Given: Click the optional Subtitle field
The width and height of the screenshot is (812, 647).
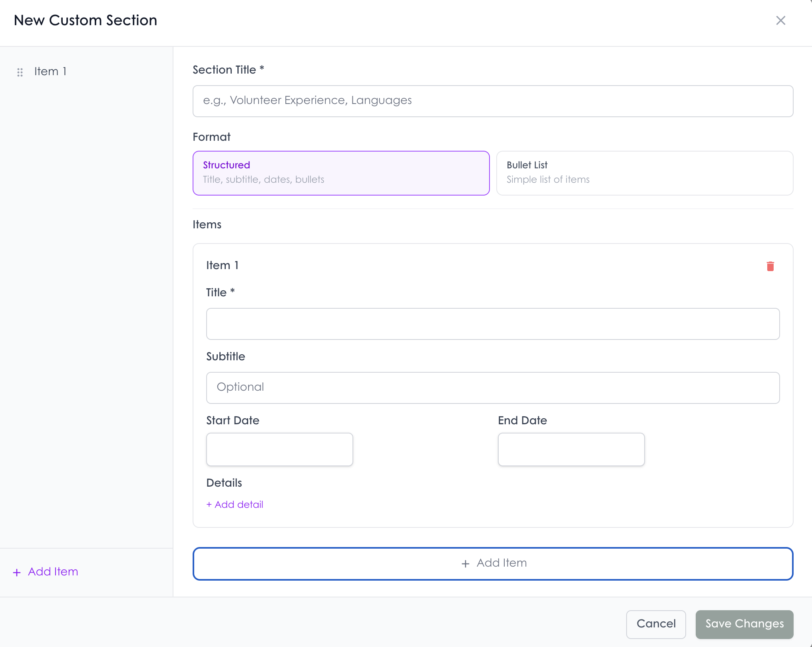Looking at the screenshot, I should [x=492, y=387].
